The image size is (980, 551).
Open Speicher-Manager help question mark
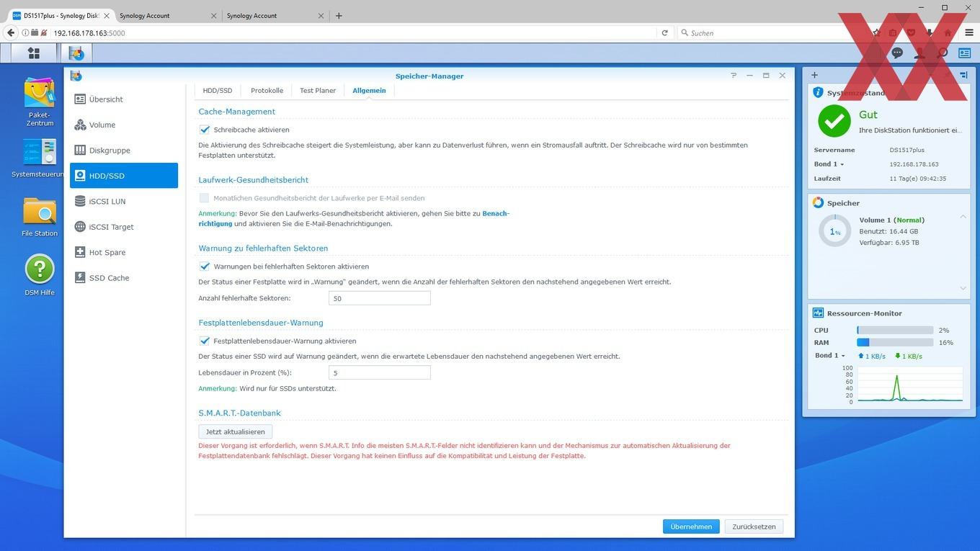[734, 76]
